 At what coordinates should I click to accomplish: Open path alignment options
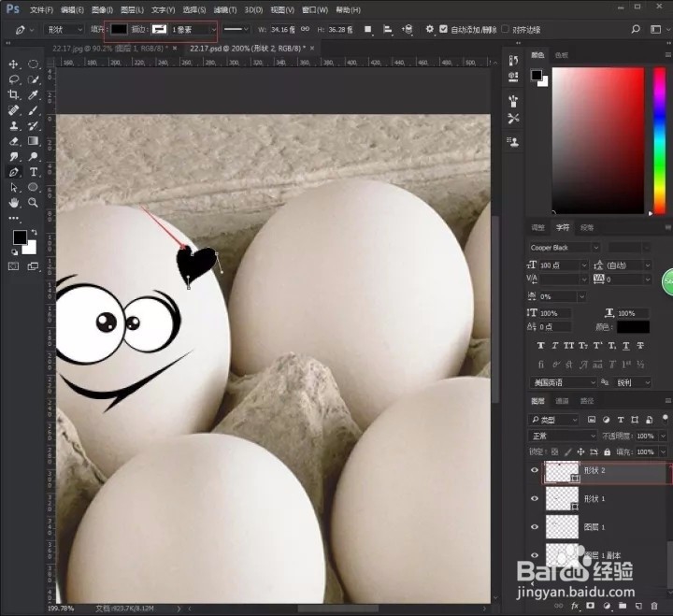[388, 29]
